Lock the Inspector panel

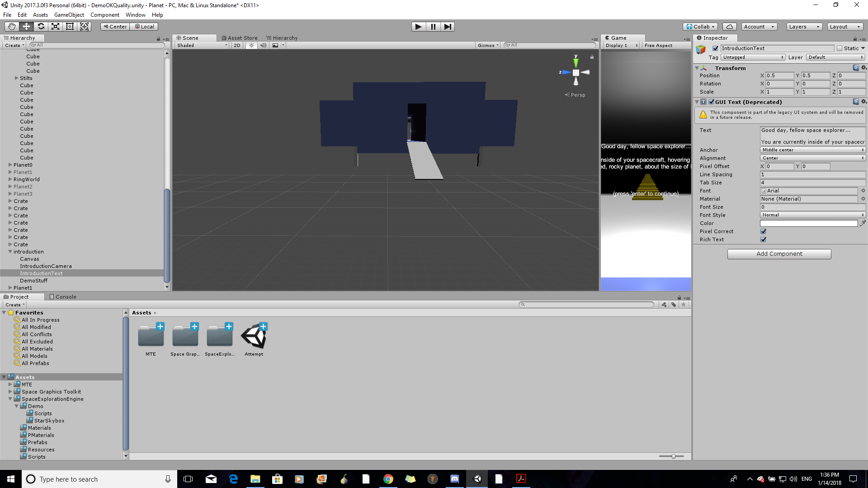click(x=855, y=39)
